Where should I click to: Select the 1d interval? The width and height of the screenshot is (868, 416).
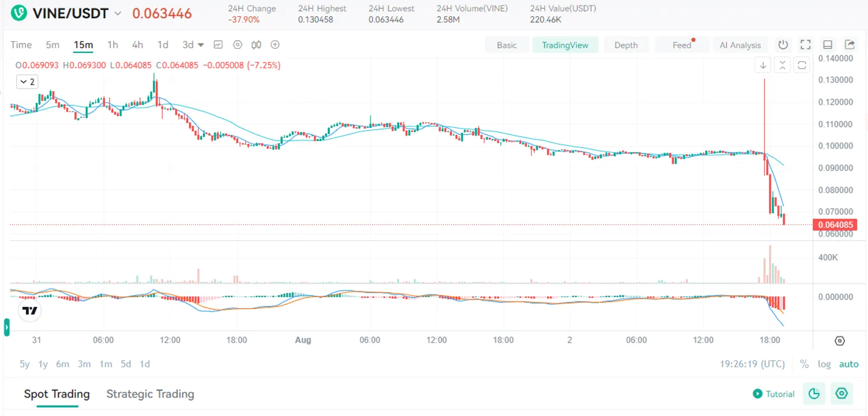pos(163,45)
